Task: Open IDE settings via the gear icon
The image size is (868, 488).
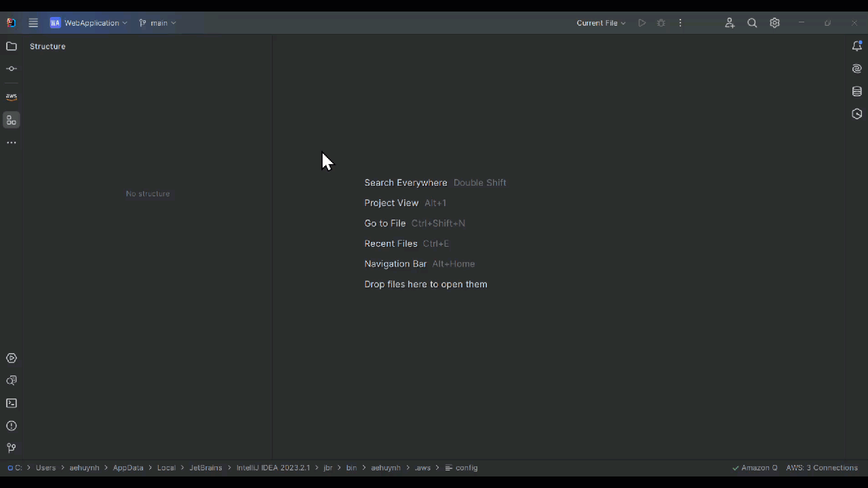Action: [774, 22]
